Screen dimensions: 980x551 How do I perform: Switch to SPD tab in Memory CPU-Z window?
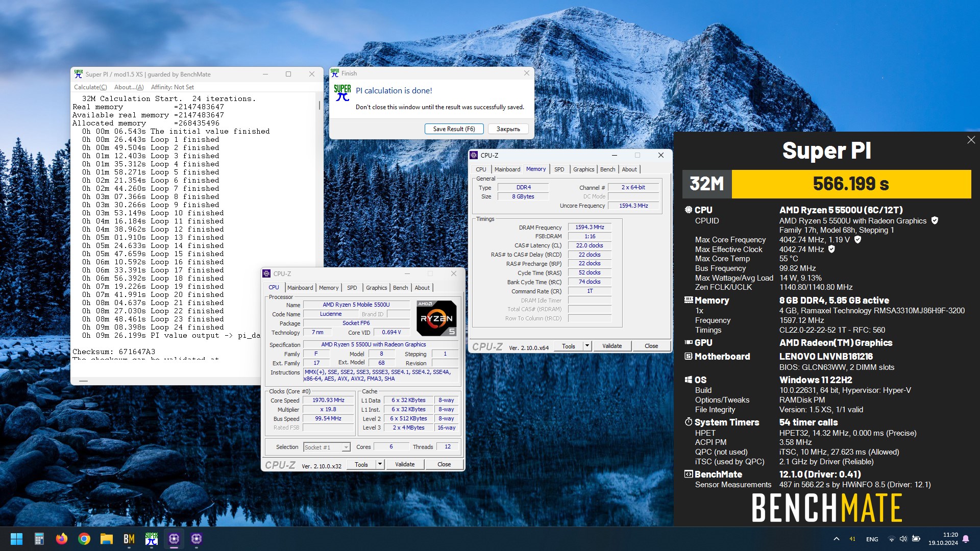coord(559,169)
